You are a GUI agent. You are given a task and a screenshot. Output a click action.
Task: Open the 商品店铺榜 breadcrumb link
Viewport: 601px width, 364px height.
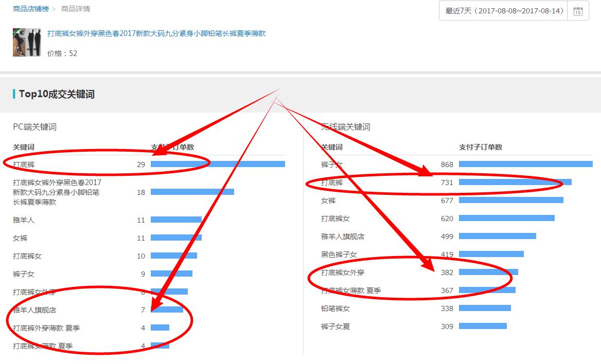(31, 9)
